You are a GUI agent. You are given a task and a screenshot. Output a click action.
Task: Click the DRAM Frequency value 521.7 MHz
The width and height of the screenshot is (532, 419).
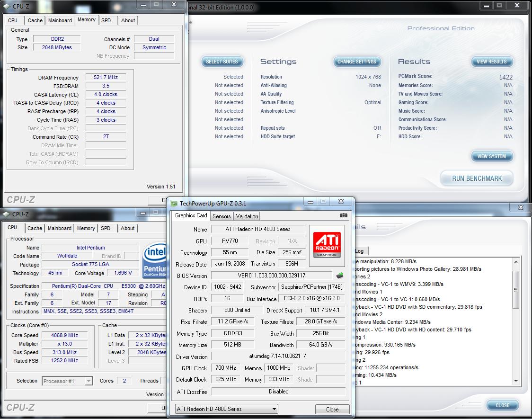pos(106,77)
